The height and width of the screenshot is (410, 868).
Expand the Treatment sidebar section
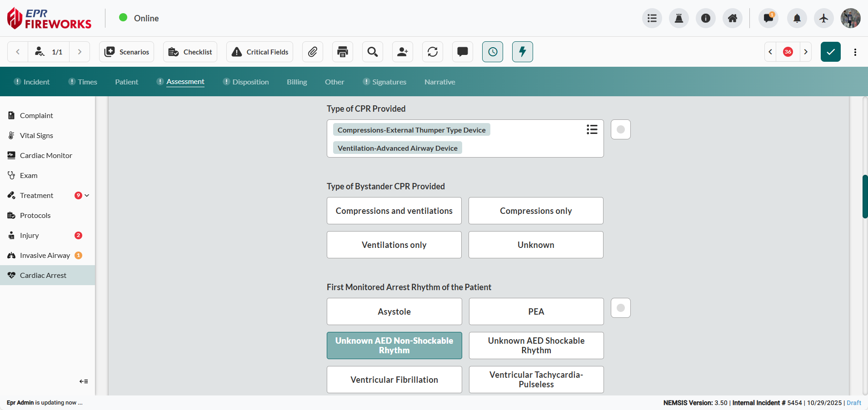(x=87, y=195)
